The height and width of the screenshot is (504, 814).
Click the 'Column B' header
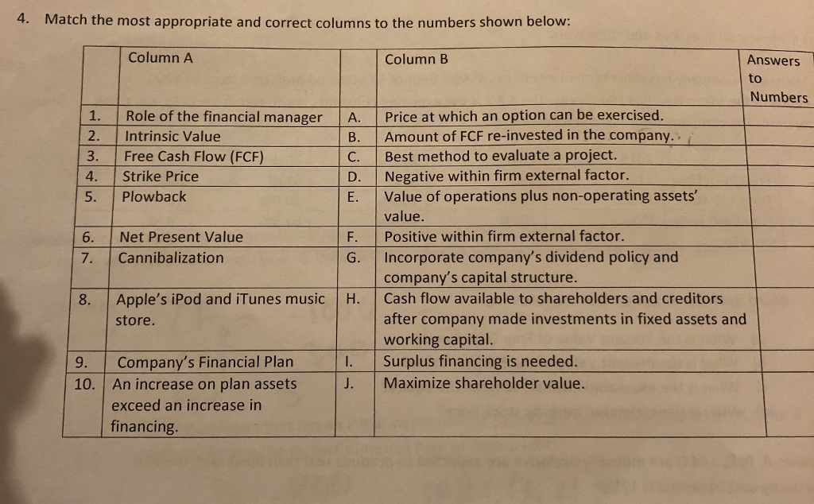(416, 59)
